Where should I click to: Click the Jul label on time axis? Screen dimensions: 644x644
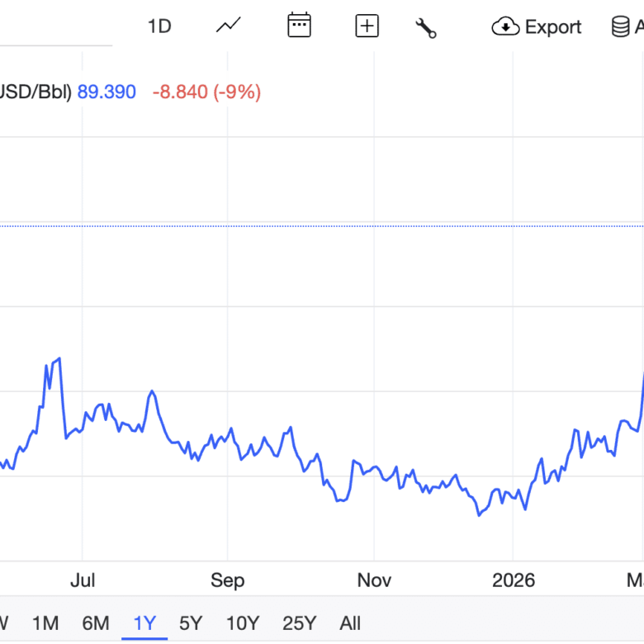coord(83,580)
